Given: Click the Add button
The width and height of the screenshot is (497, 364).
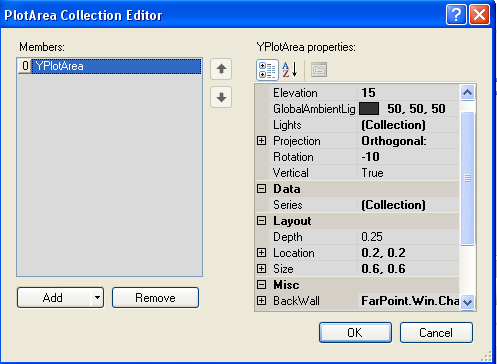Looking at the screenshot, I should (54, 297).
